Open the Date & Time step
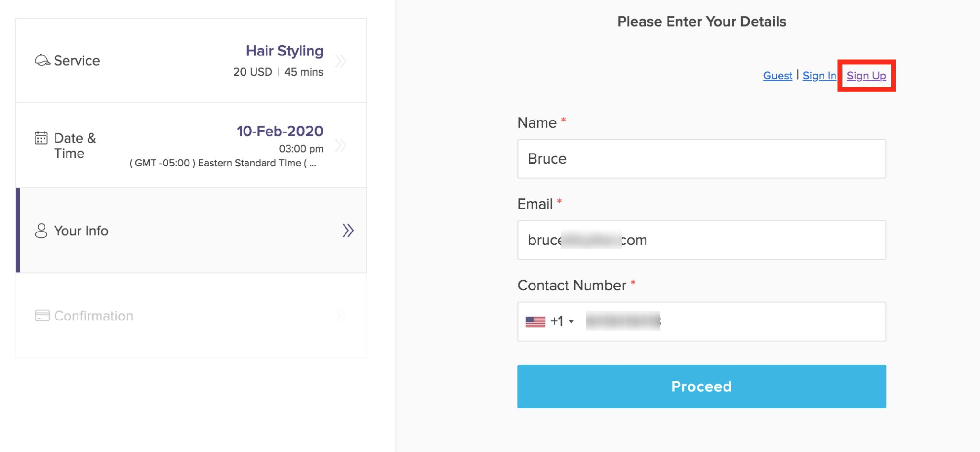Viewport: 980px width, 452px height. click(x=191, y=145)
